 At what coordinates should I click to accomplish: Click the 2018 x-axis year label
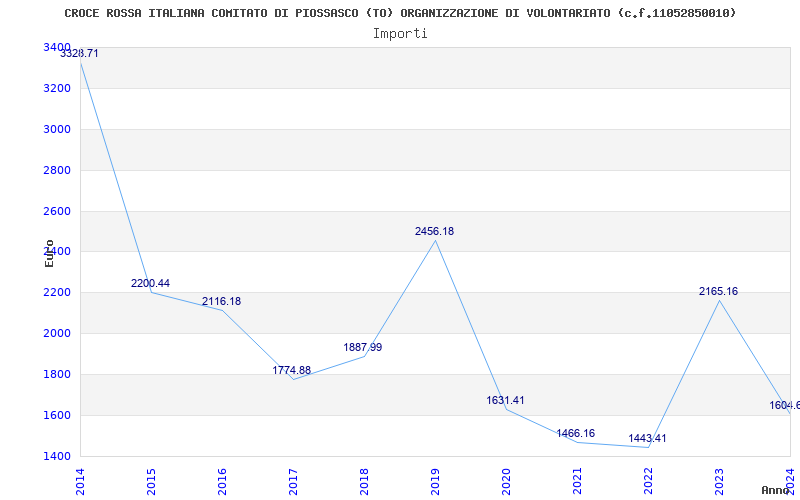[x=364, y=482]
